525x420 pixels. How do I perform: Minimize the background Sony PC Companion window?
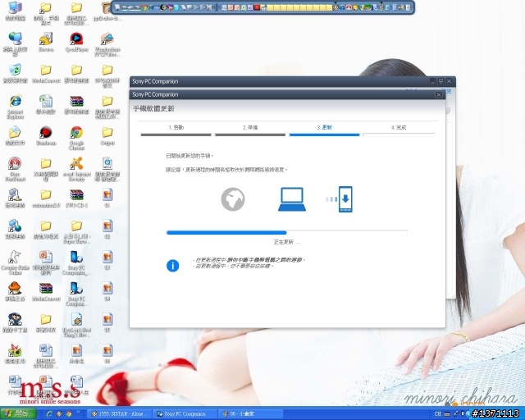pos(432,81)
